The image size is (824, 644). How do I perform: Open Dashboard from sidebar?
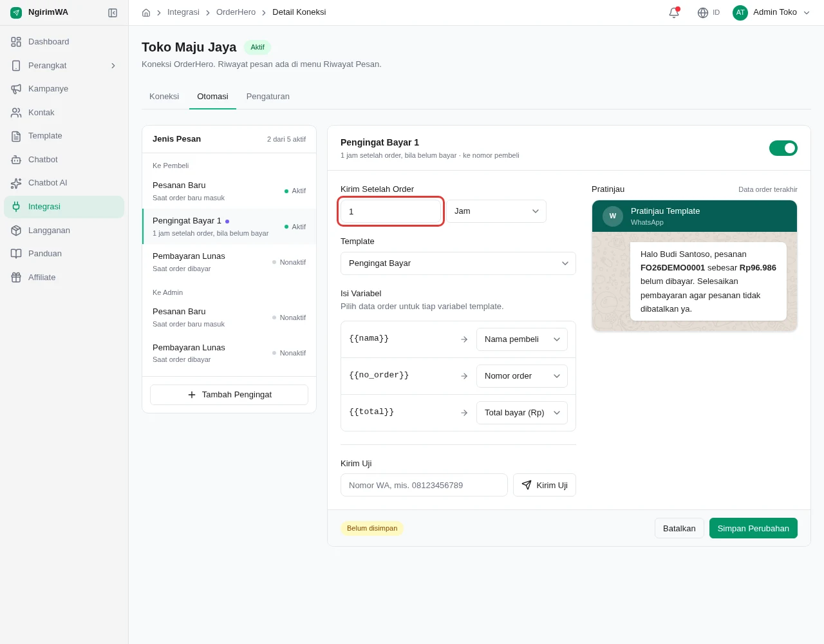click(x=64, y=42)
